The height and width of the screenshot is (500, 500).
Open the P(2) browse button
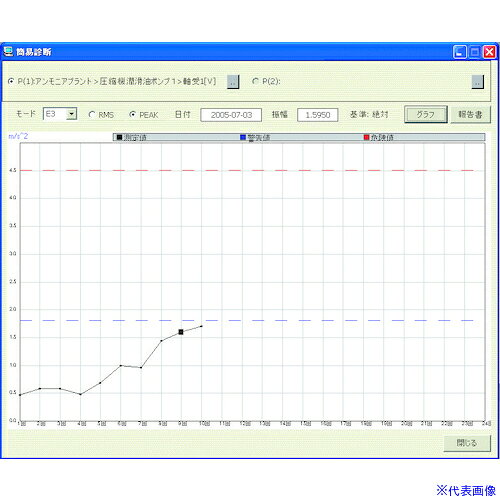tap(478, 82)
